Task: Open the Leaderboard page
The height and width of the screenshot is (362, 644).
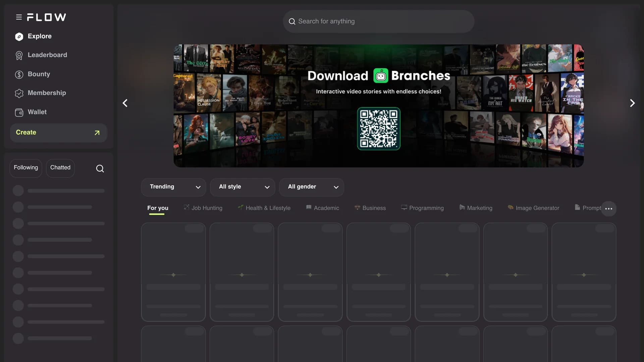Action: (47, 55)
